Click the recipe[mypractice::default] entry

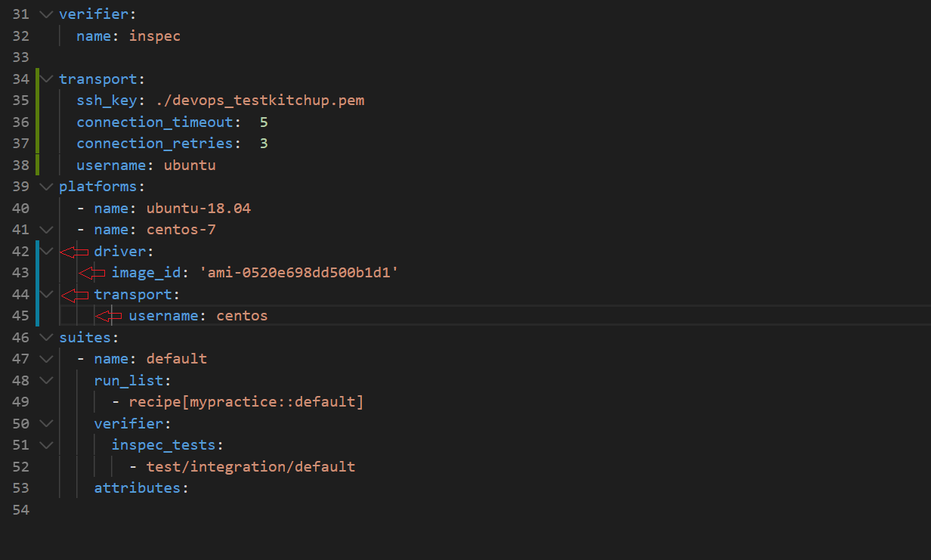pyautogui.click(x=246, y=401)
